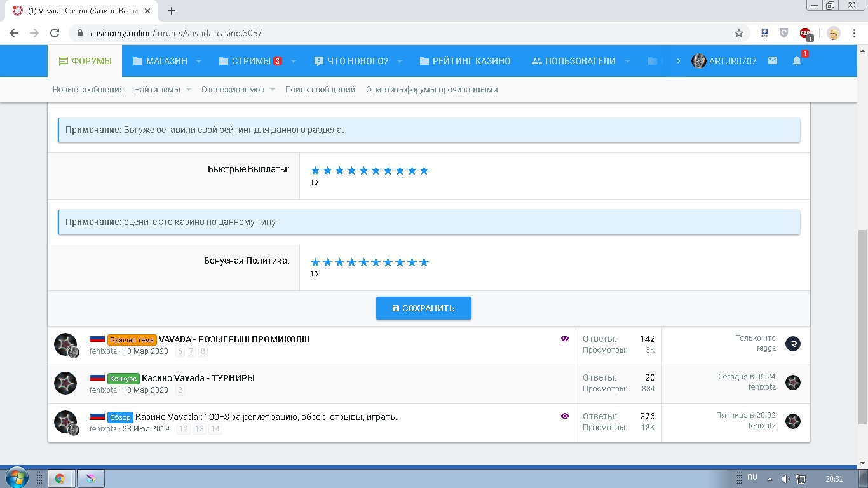
Task: Open the РЕЙТИНГ КАЗИНО menu item
Action: [465, 61]
